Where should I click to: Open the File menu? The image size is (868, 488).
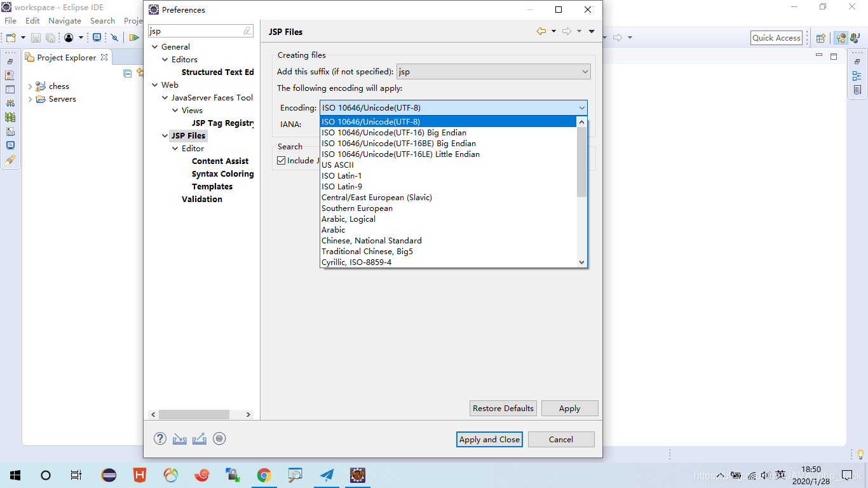[11, 21]
